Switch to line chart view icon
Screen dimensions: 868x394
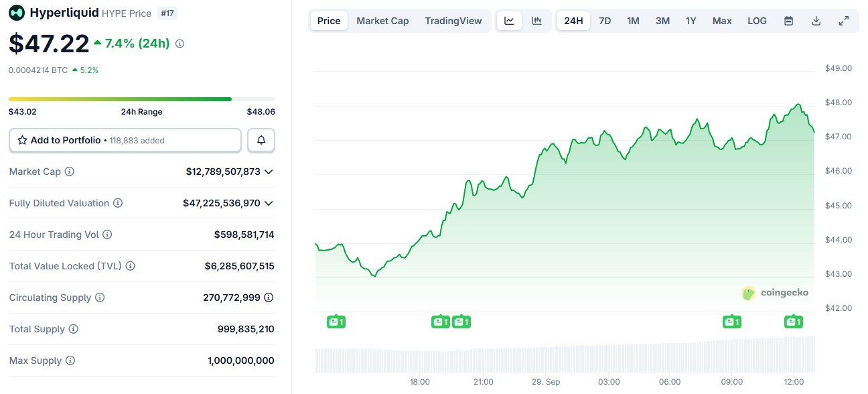509,21
